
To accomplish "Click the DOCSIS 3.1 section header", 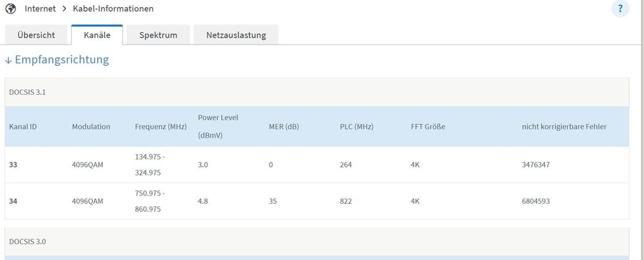I will (x=27, y=92).
